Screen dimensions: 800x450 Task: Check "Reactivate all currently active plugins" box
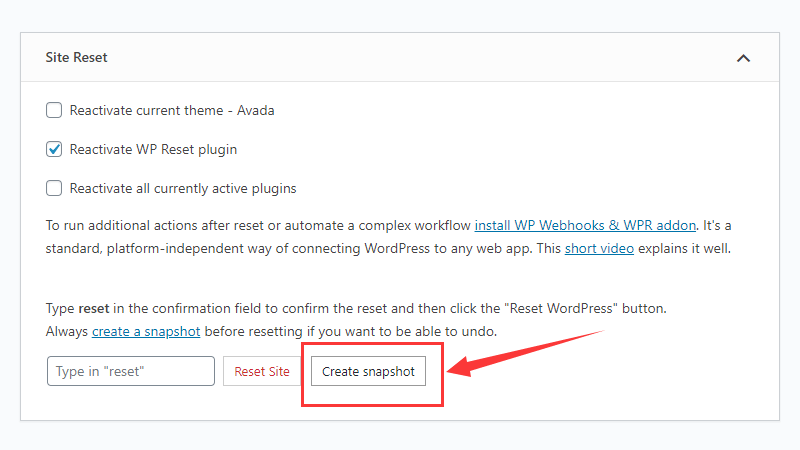pyautogui.click(x=54, y=188)
